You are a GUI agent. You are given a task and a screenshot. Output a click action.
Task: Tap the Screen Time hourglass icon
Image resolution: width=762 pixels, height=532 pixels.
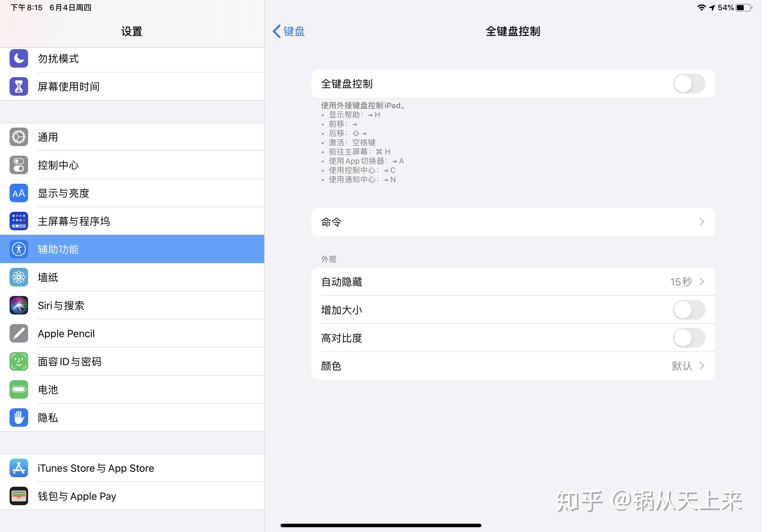coord(19,86)
